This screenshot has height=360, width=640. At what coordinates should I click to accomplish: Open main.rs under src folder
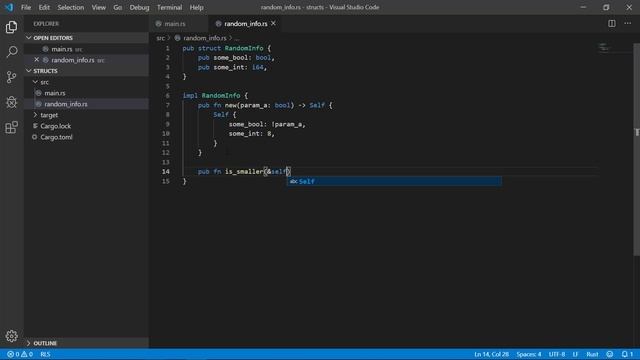tap(86, 93)
